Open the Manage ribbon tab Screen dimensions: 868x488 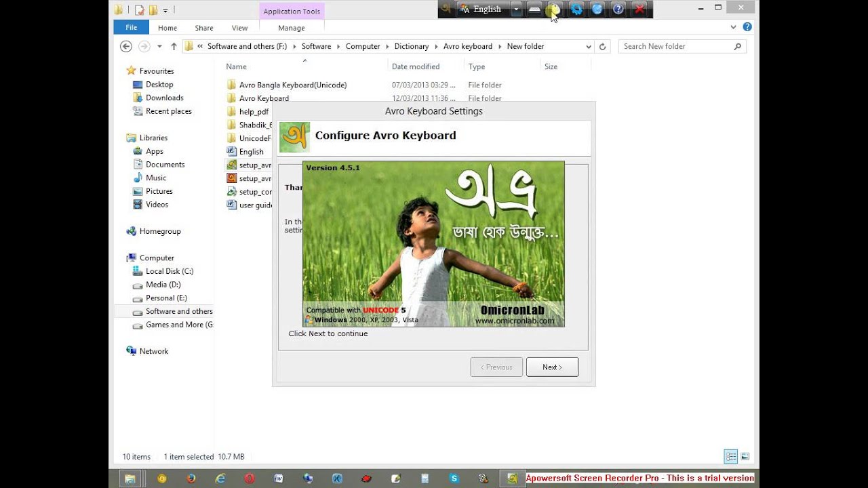tap(292, 28)
